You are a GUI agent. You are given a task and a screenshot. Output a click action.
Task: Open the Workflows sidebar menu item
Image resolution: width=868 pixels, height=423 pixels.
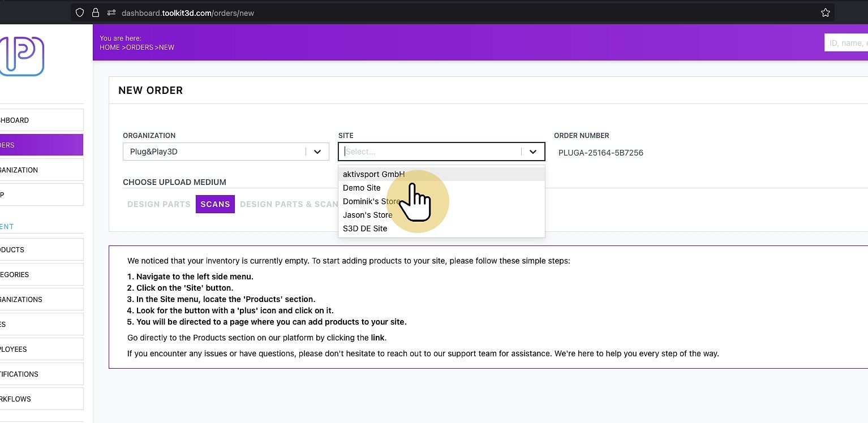tap(41, 399)
